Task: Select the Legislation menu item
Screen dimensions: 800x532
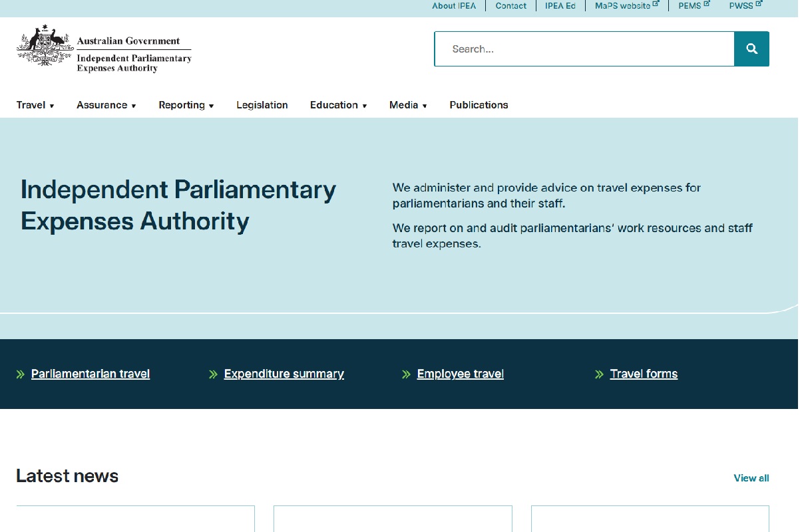Action: 262,104
